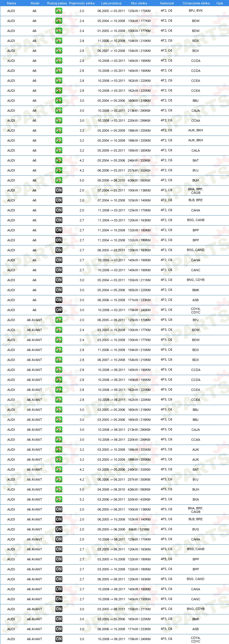This screenshot has height=644, width=229.
Task: Select the Nadwozie column header
Action: point(167,3)
